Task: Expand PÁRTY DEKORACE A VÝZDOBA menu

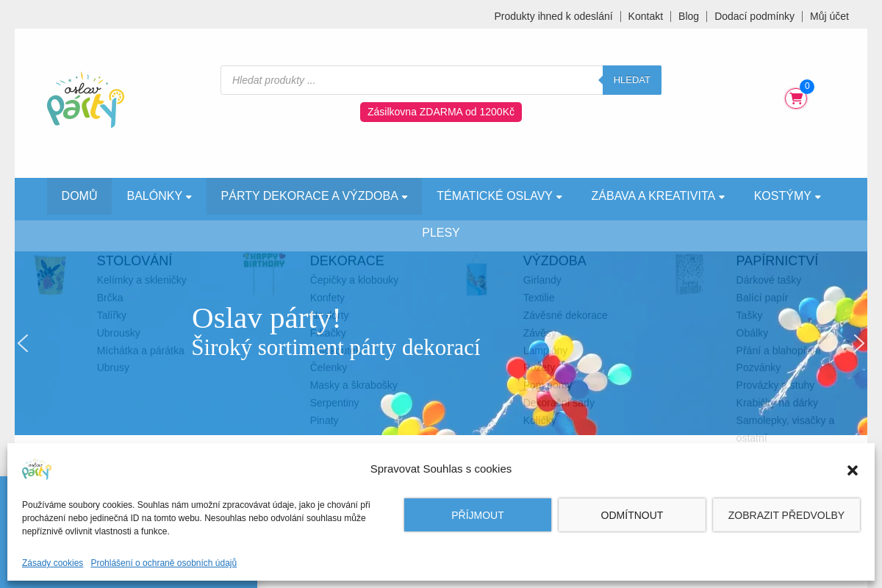Action: [x=314, y=196]
